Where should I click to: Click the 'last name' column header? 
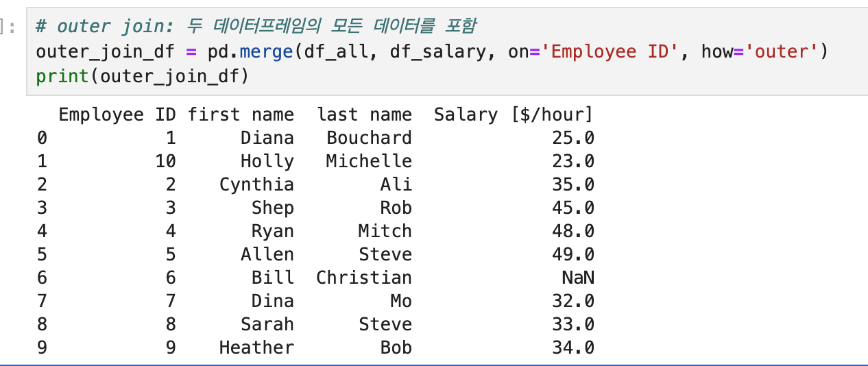click(x=364, y=114)
